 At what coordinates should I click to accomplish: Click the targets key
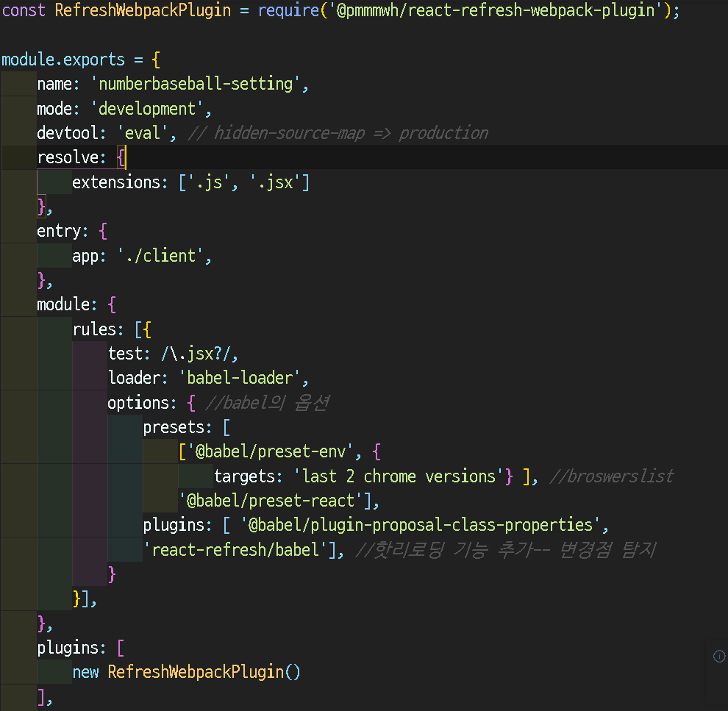(244, 476)
